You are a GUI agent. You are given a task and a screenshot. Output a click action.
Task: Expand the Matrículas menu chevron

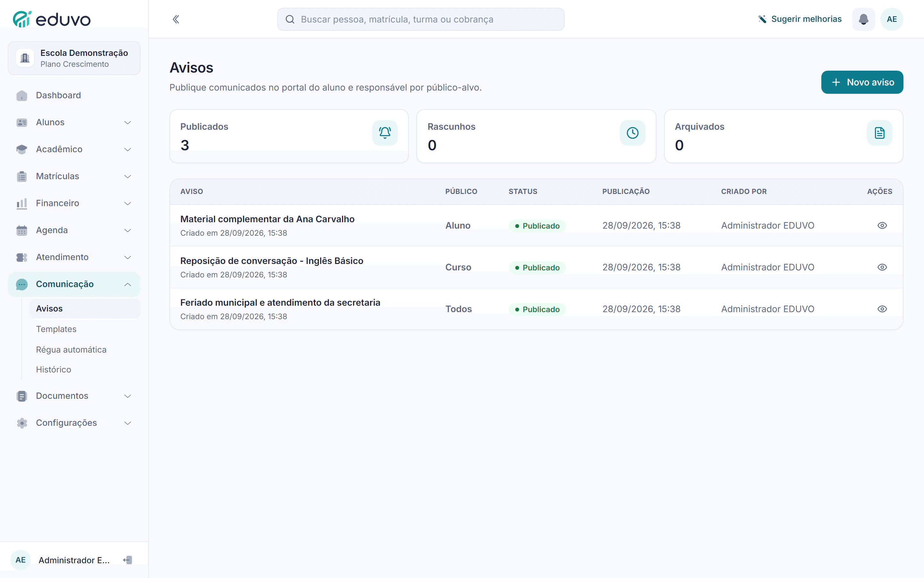point(127,176)
